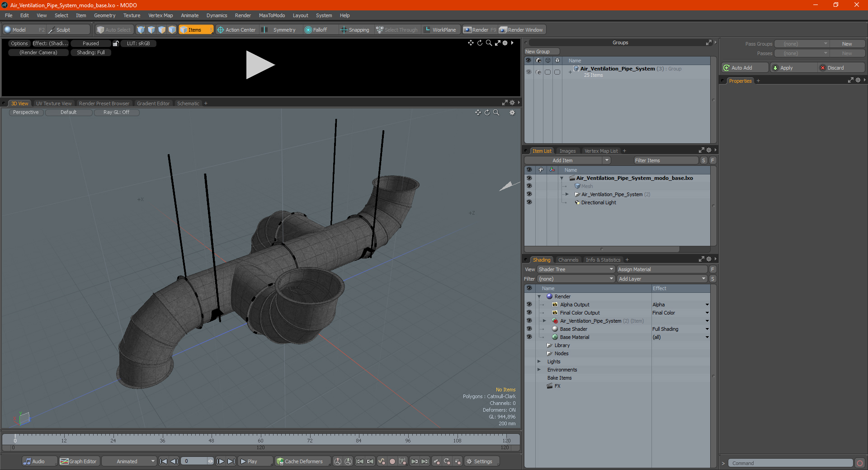Step back one frame
Image resolution: width=868 pixels, height=470 pixels.
pos(174,461)
